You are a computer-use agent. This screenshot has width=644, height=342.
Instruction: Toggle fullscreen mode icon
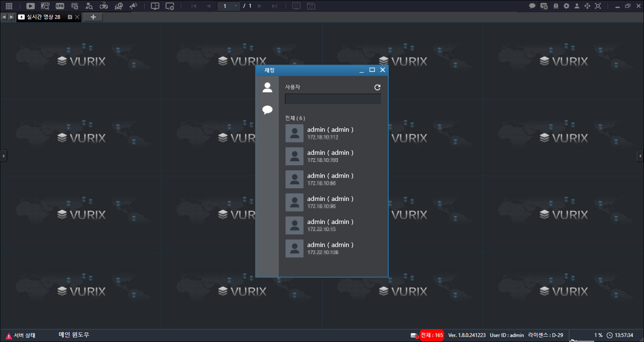click(x=598, y=6)
